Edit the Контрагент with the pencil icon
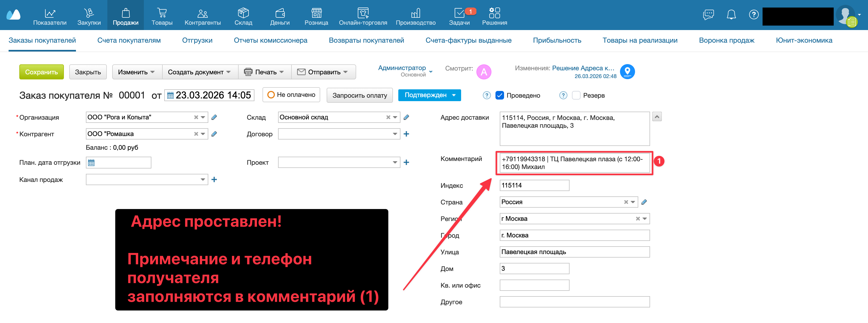The height and width of the screenshot is (323, 868). 215,134
